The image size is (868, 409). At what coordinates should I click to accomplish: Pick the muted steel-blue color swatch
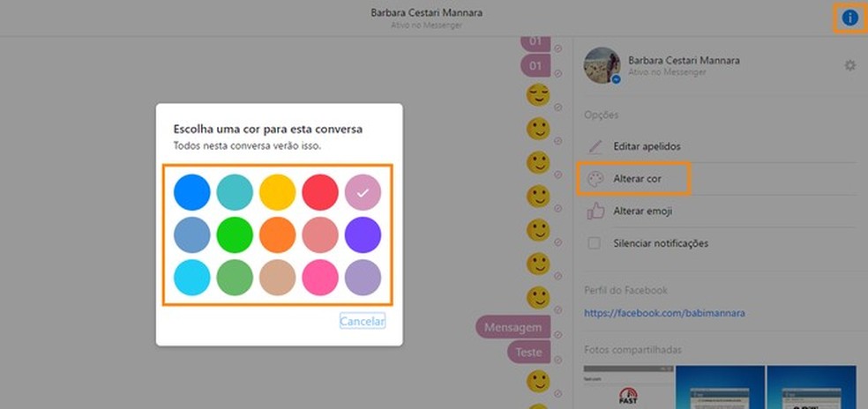(192, 234)
